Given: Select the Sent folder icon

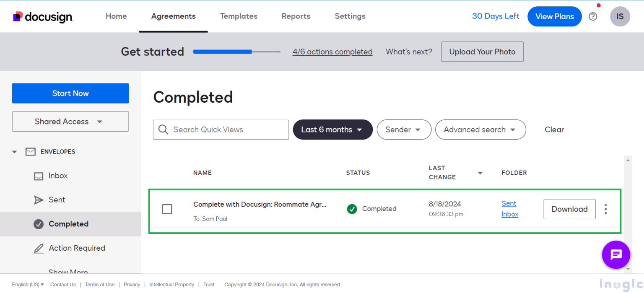Looking at the screenshot, I should click(x=39, y=200).
